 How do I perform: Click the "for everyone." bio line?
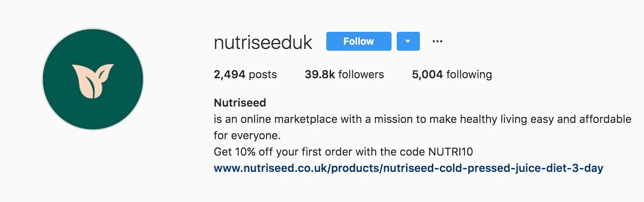coord(247,136)
